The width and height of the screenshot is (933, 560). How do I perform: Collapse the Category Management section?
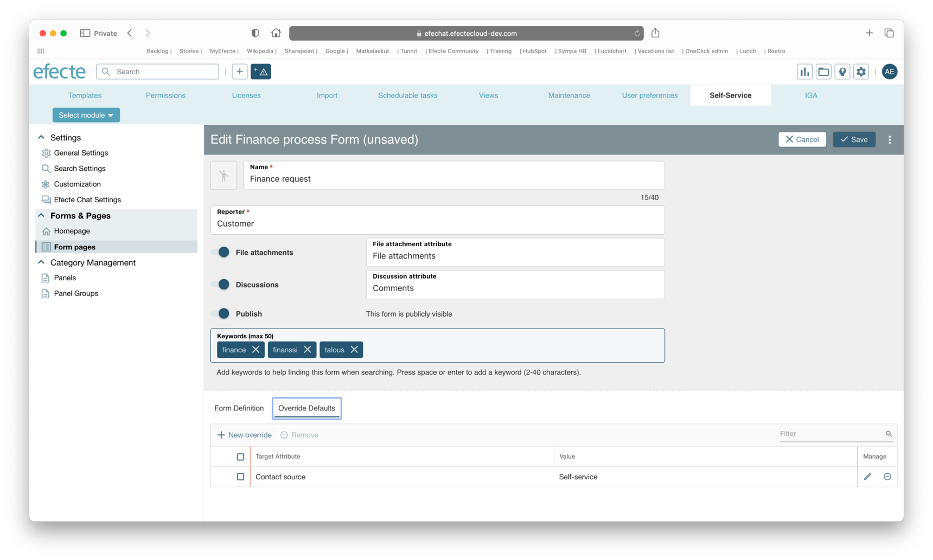tap(41, 262)
